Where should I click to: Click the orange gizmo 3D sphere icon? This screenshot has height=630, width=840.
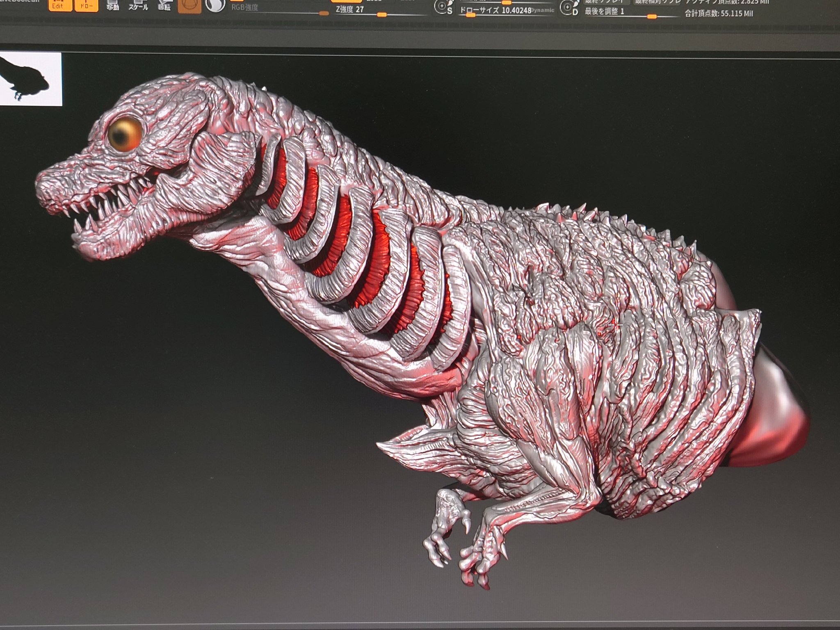(189, 6)
